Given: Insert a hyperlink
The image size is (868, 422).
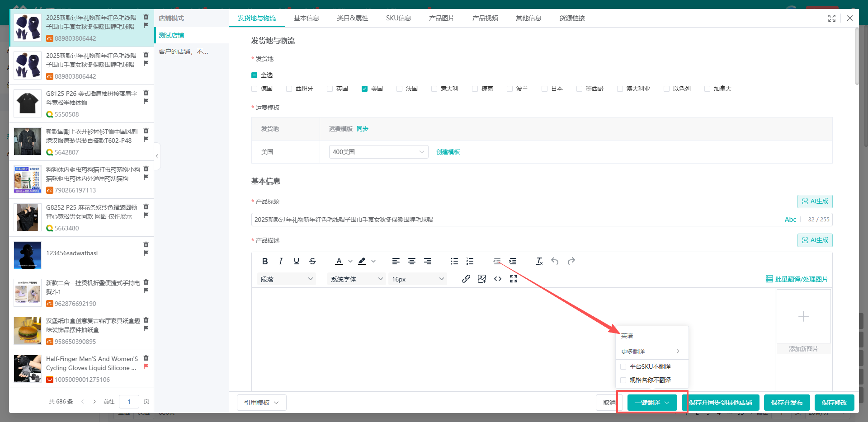Looking at the screenshot, I should [x=466, y=279].
